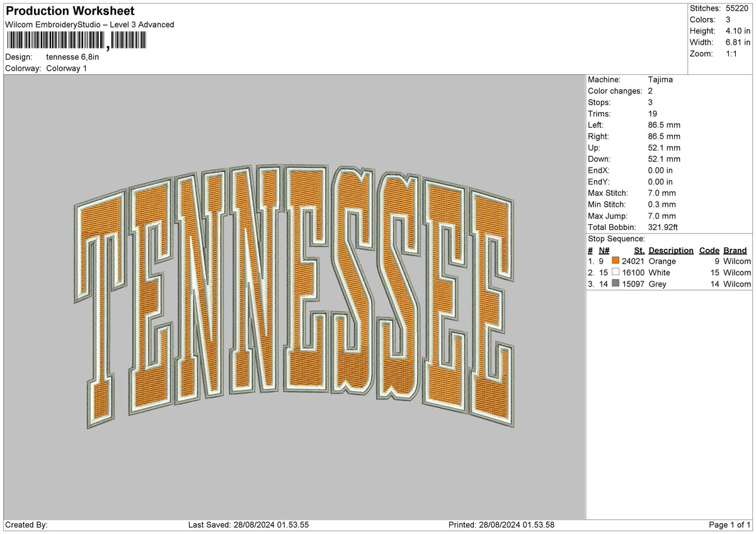Click the stitch count '15097' for Grey
The width and height of the screenshot is (756, 534).
[633, 283]
